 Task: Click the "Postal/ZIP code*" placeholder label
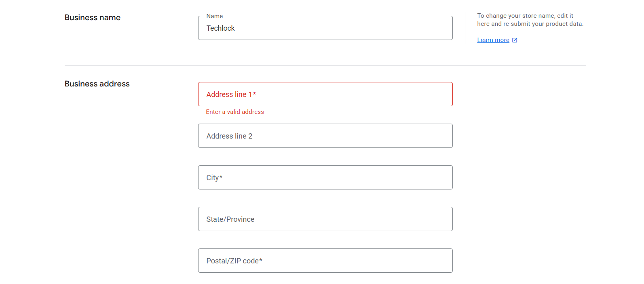(x=234, y=261)
